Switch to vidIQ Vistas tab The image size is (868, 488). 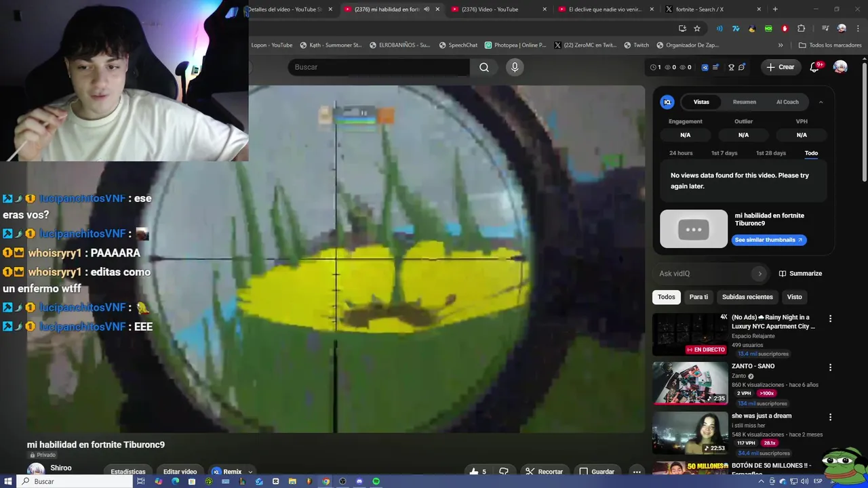(701, 102)
